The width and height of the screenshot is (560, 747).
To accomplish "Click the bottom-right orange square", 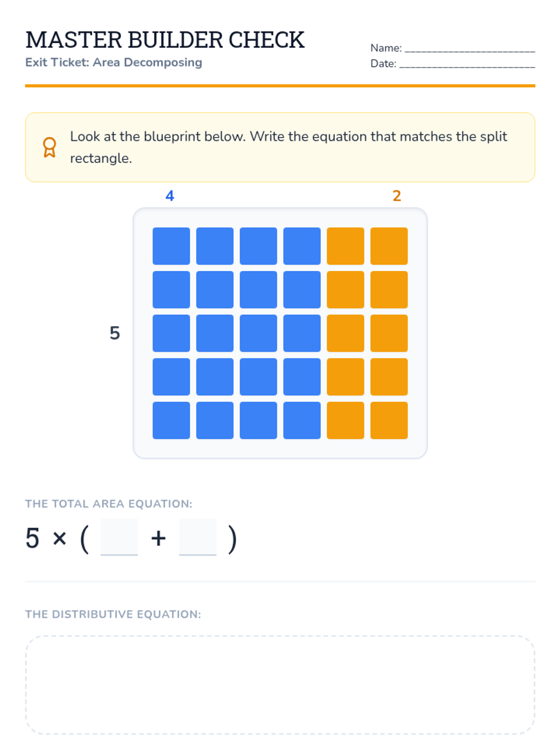I will pos(389,420).
